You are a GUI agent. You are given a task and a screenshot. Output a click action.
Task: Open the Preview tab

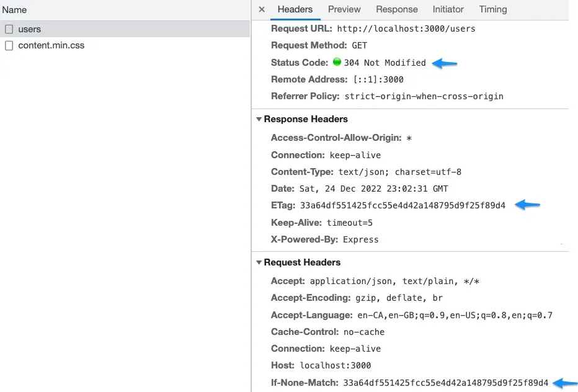point(344,9)
